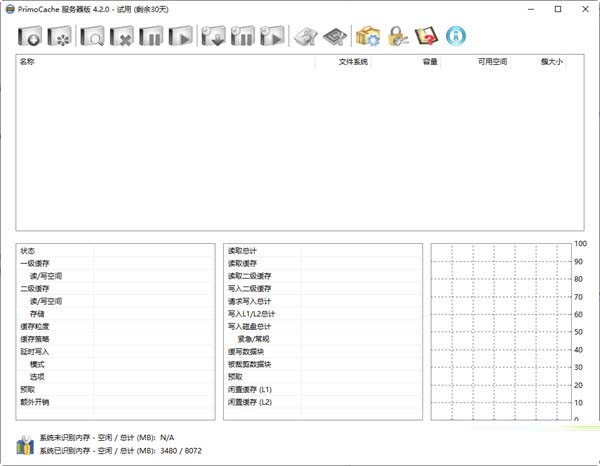Click the second toolbar icon with asterisk

tap(60, 38)
